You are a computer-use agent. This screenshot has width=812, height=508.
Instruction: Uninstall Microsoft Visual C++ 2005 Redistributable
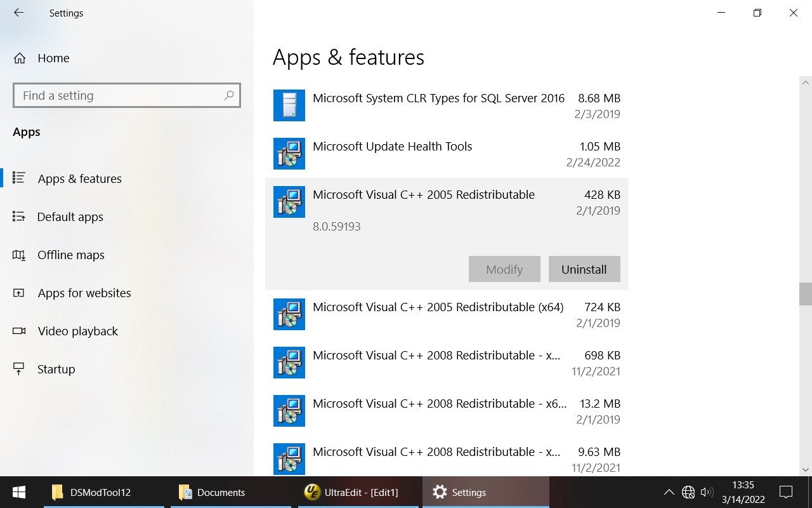(584, 269)
